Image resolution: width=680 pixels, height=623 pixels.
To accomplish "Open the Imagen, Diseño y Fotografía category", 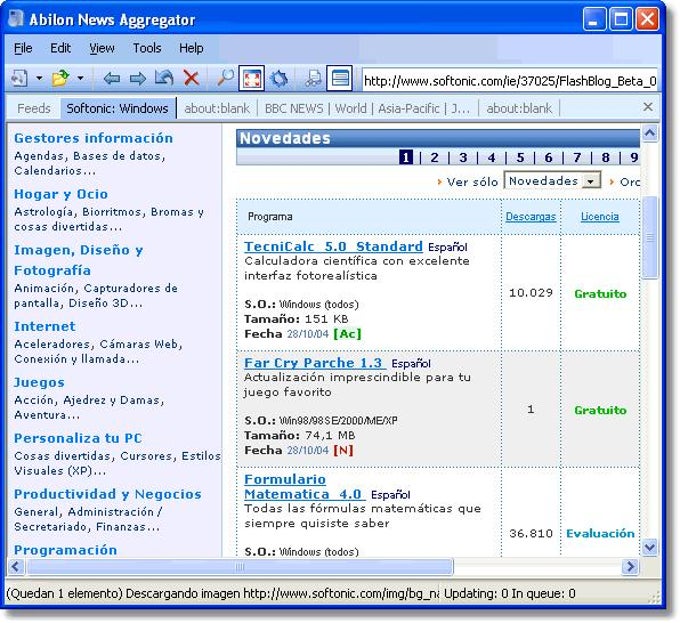I will coord(78,260).
